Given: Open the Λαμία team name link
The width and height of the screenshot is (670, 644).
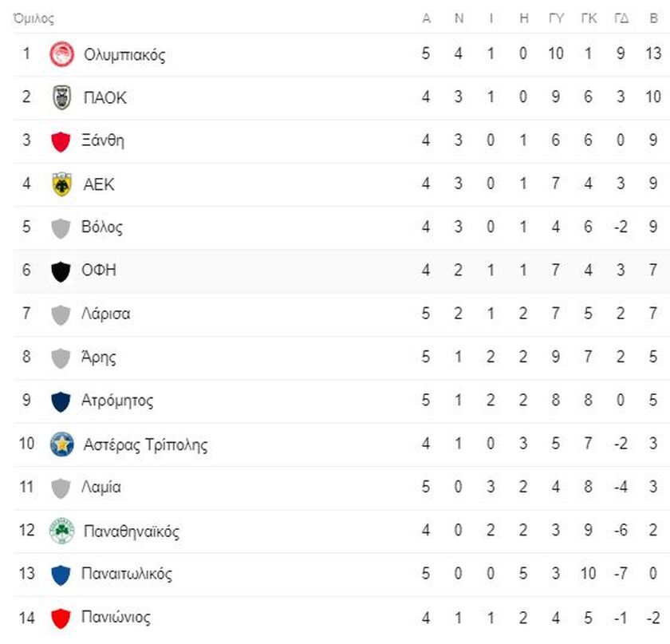Looking at the screenshot, I should (101, 487).
